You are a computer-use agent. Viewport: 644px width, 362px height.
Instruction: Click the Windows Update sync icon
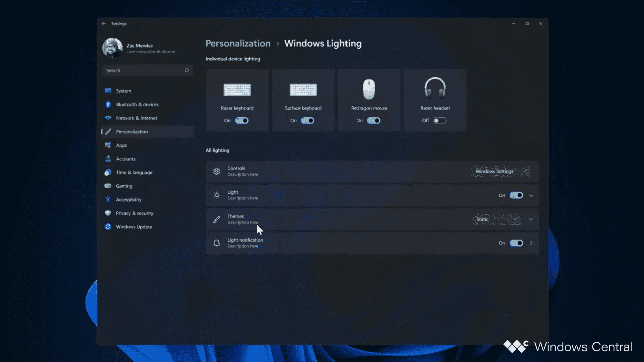point(108,227)
